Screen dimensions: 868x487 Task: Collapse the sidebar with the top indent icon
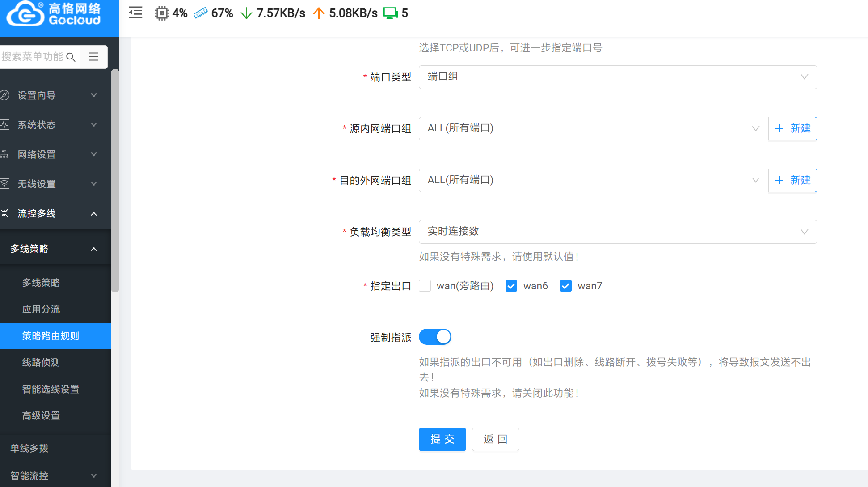pyautogui.click(x=135, y=13)
